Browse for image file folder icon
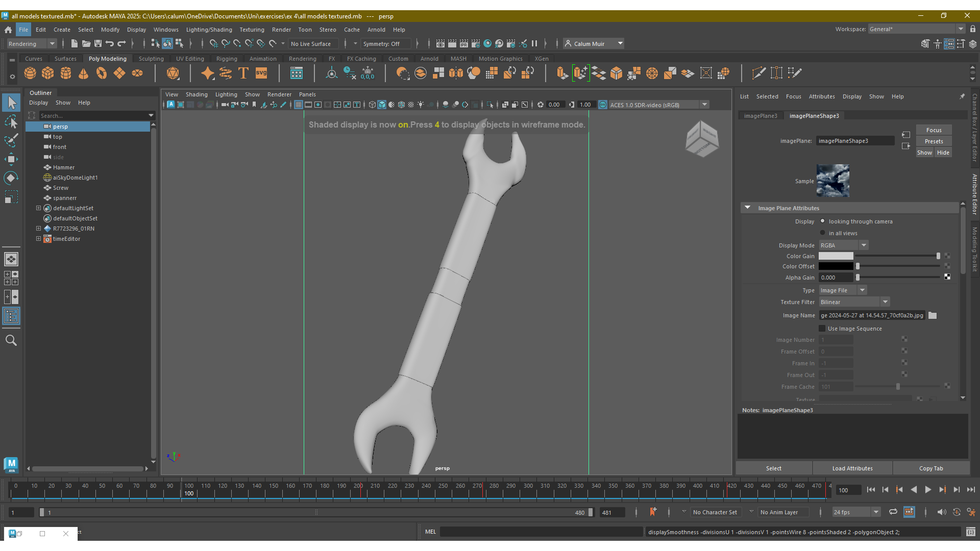 coord(933,315)
